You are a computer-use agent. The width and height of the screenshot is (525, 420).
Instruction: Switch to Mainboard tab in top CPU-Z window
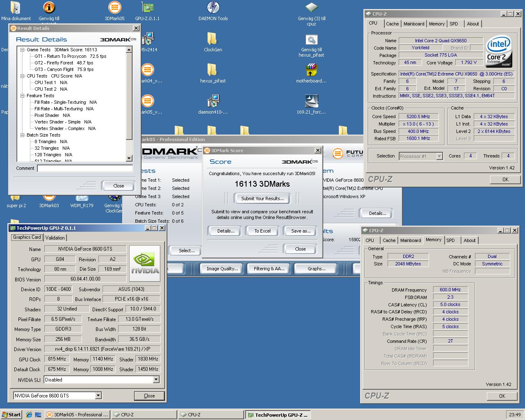point(414,24)
